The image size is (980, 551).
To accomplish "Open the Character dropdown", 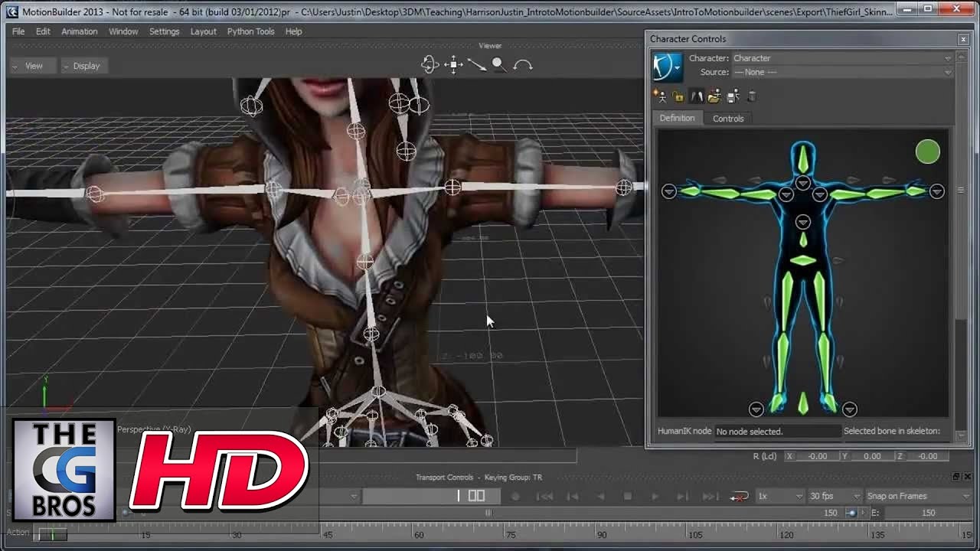I will pos(842,58).
